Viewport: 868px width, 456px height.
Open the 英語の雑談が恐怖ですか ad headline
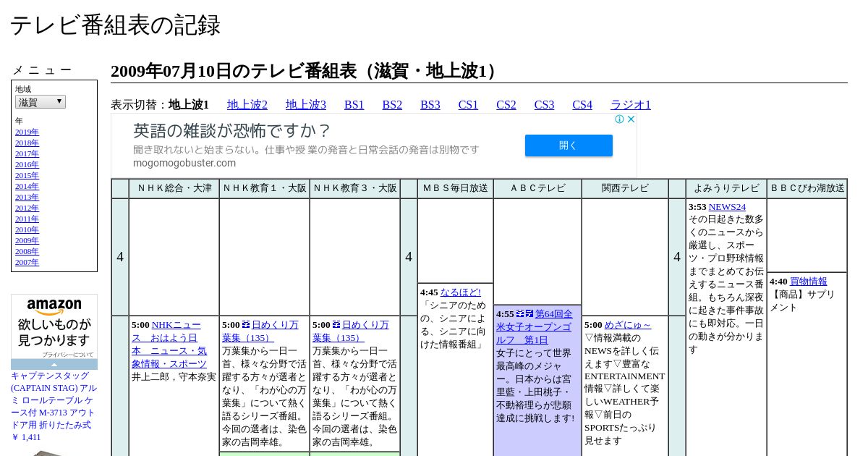[x=232, y=131]
